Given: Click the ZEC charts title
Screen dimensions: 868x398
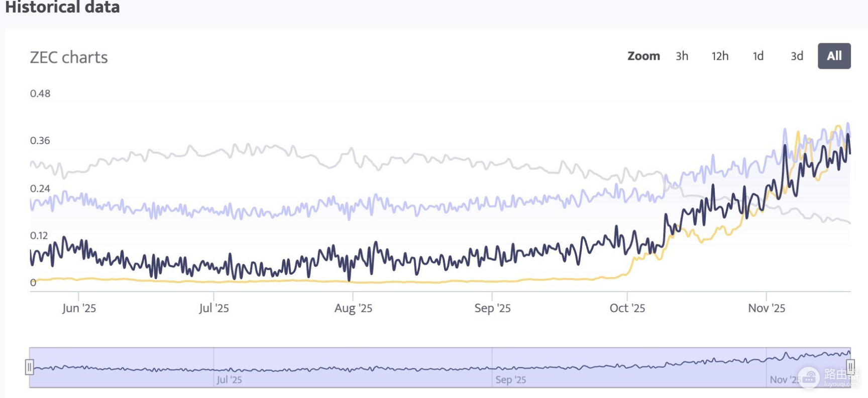Looking at the screenshot, I should coord(69,58).
